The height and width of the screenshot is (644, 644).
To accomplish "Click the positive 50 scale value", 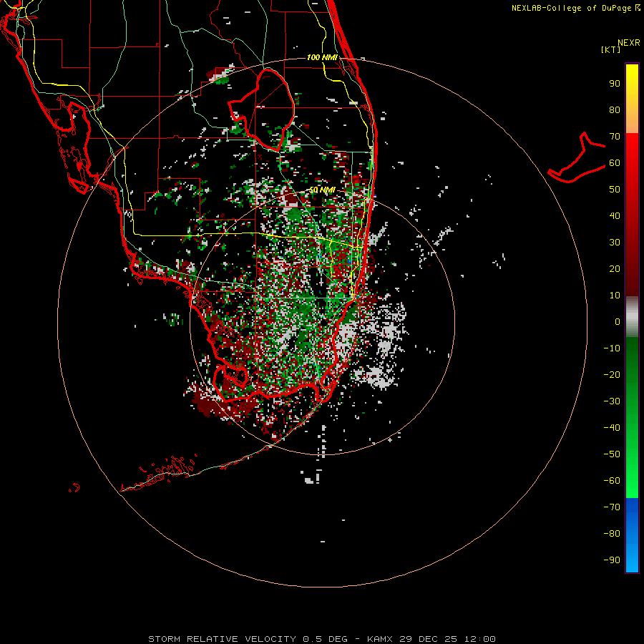I will [615, 190].
